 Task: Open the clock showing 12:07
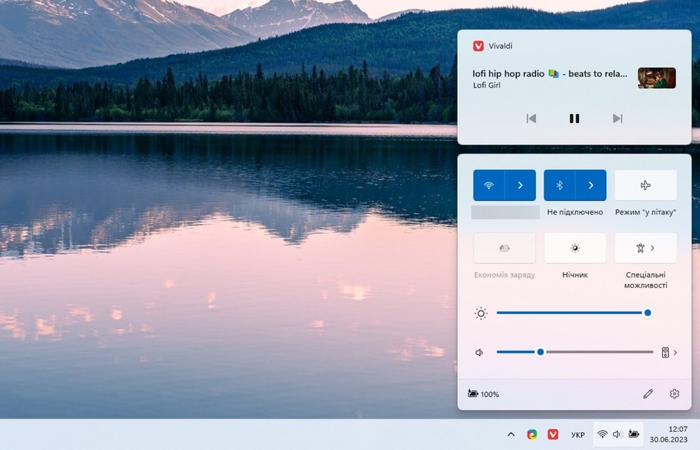pos(668,434)
